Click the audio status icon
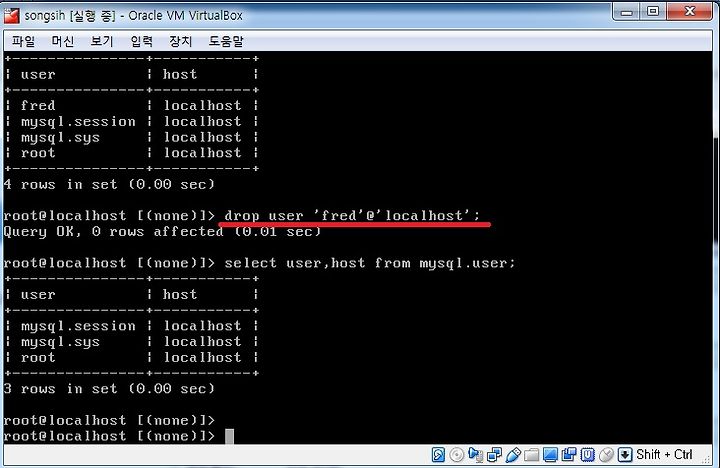720x468 pixels. click(475, 455)
